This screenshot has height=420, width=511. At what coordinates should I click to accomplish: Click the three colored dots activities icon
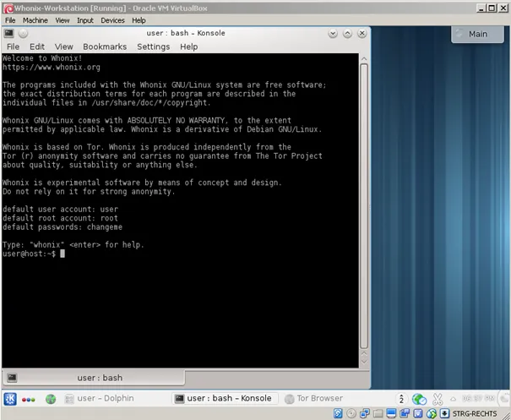(29, 400)
